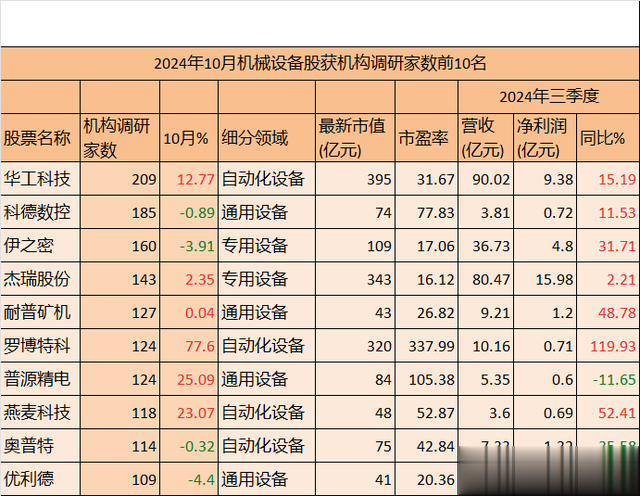Click the 105.38 PE ratio cell
The height and width of the screenshot is (496, 640).
[x=427, y=379]
